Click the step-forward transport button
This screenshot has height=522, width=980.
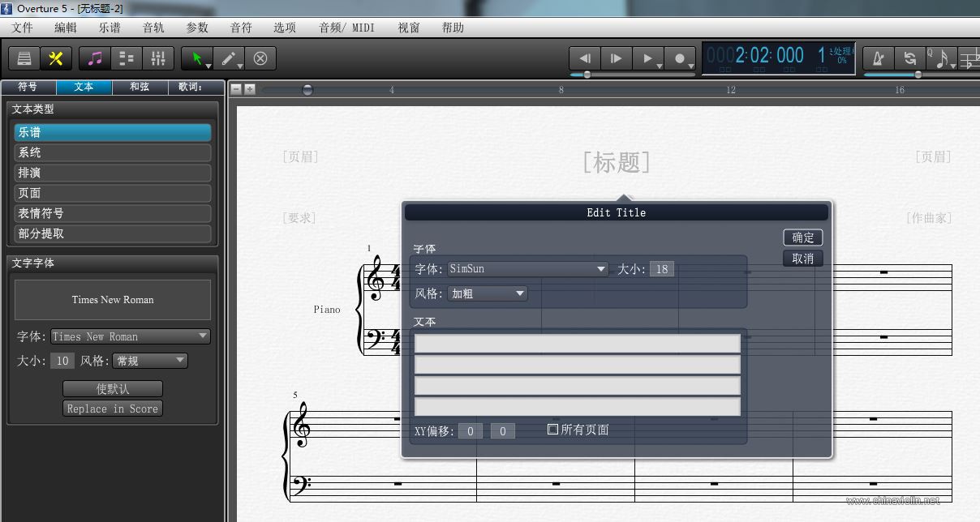[617, 58]
